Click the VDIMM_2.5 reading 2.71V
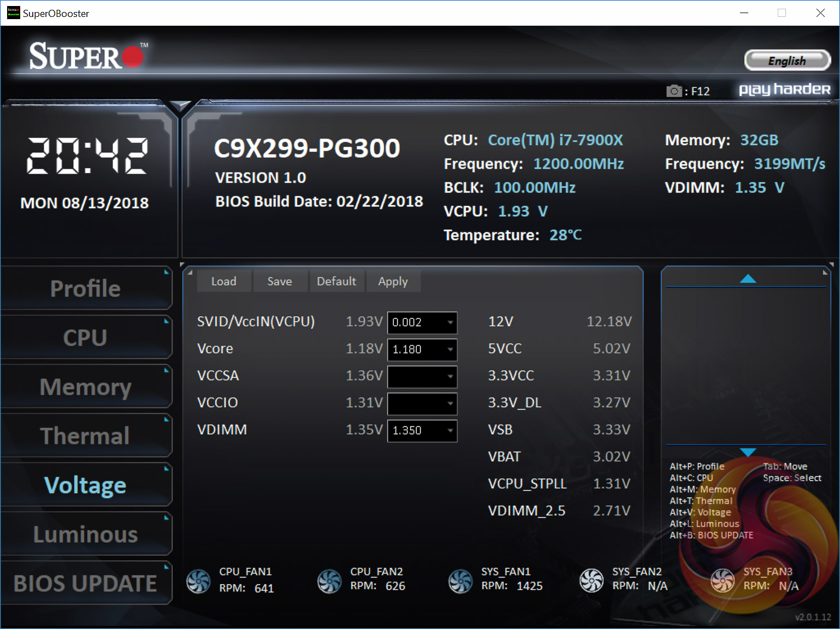Screen dimensions: 840x629 coord(612,511)
